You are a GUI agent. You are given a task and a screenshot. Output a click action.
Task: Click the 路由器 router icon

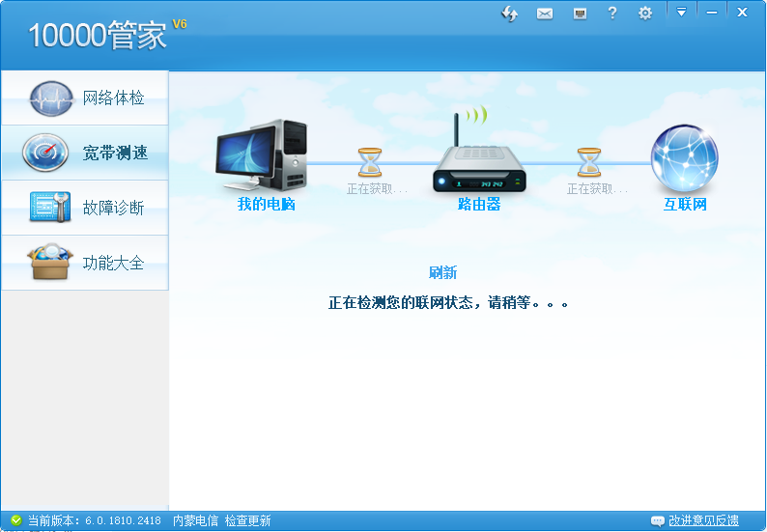479,151
